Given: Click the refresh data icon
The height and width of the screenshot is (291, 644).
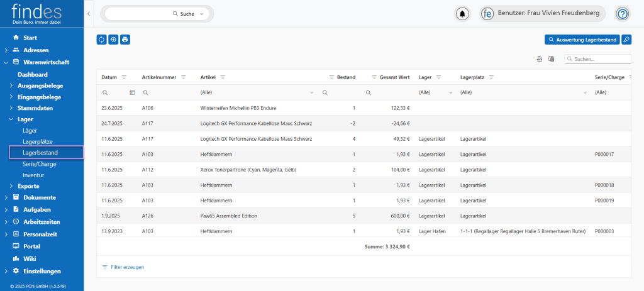Looking at the screenshot, I should (102, 40).
